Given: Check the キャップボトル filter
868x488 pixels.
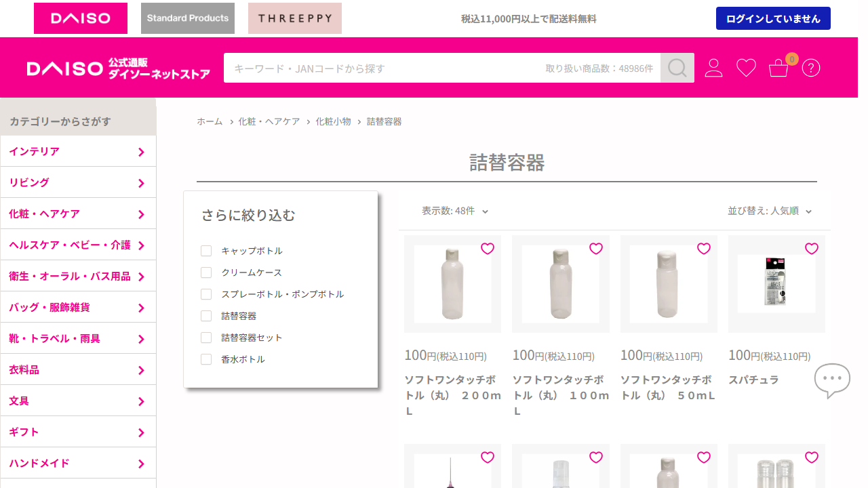Looking at the screenshot, I should 206,251.
